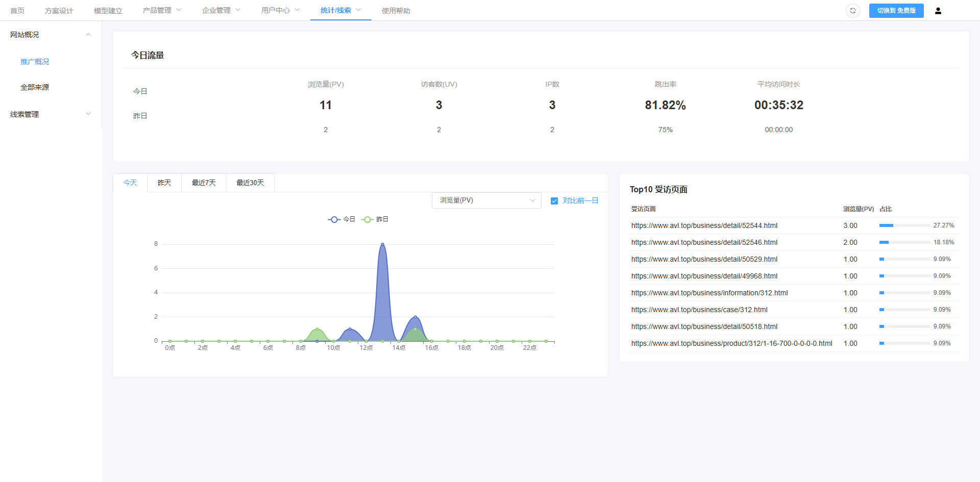980x482 pixels.
Task: Click the progress bar in detail/50529.html row
Action: click(904, 259)
